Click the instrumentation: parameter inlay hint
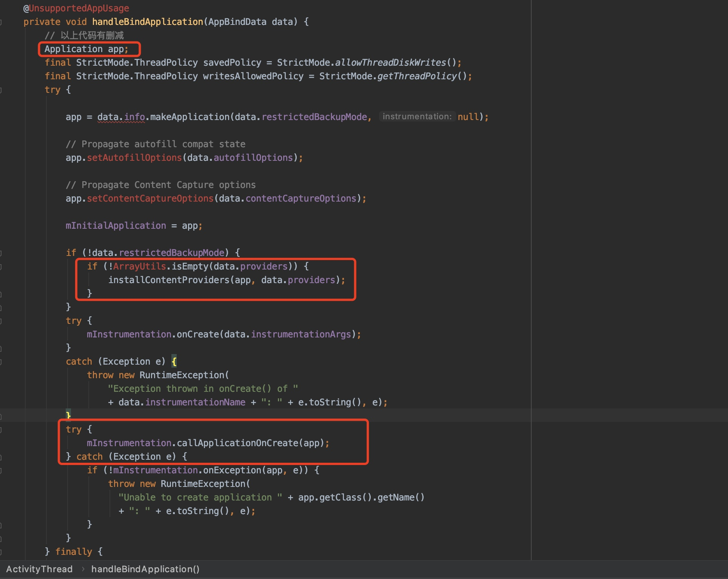 pos(417,117)
